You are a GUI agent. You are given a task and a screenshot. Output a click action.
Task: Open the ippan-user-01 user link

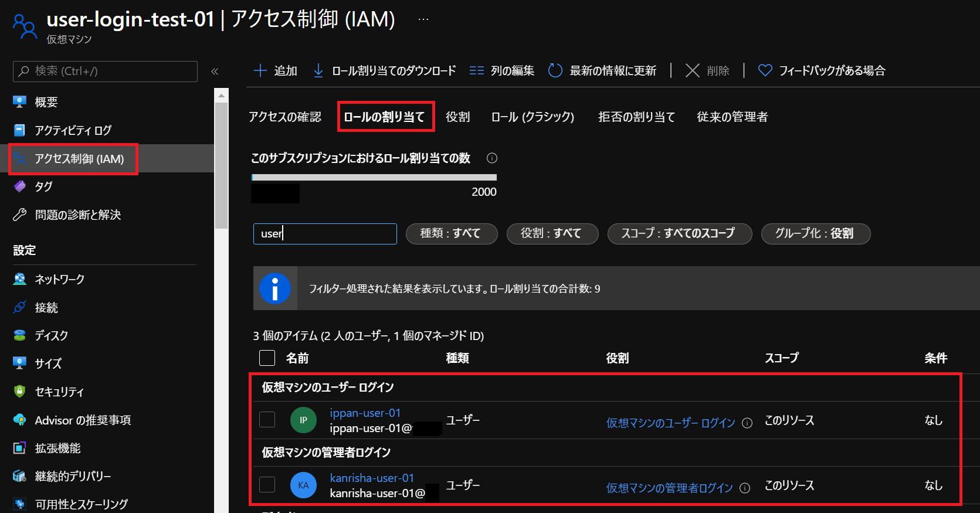365,413
